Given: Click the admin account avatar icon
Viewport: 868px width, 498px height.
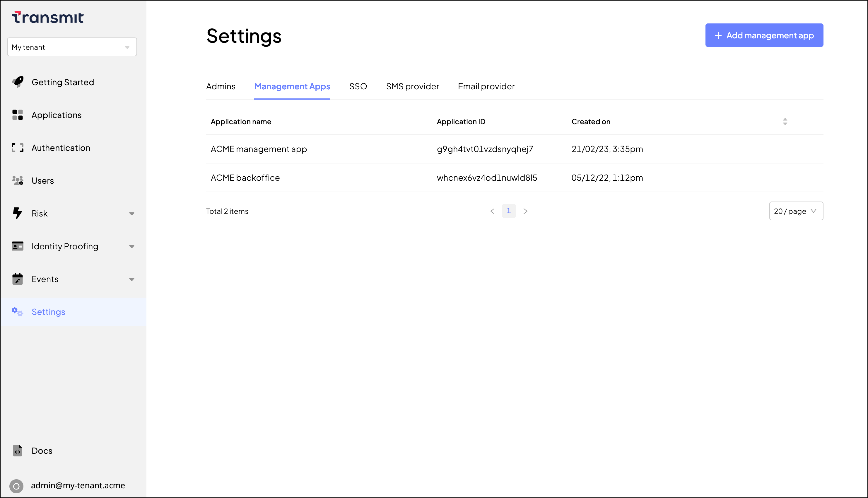Looking at the screenshot, I should (16, 486).
